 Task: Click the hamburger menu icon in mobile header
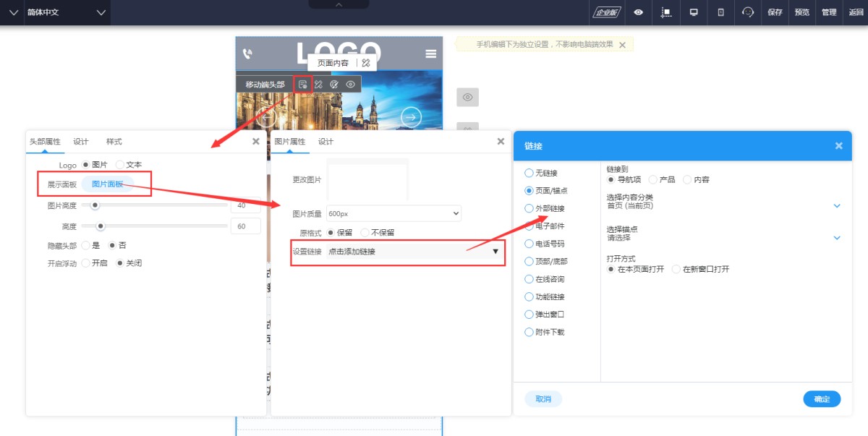(x=431, y=54)
